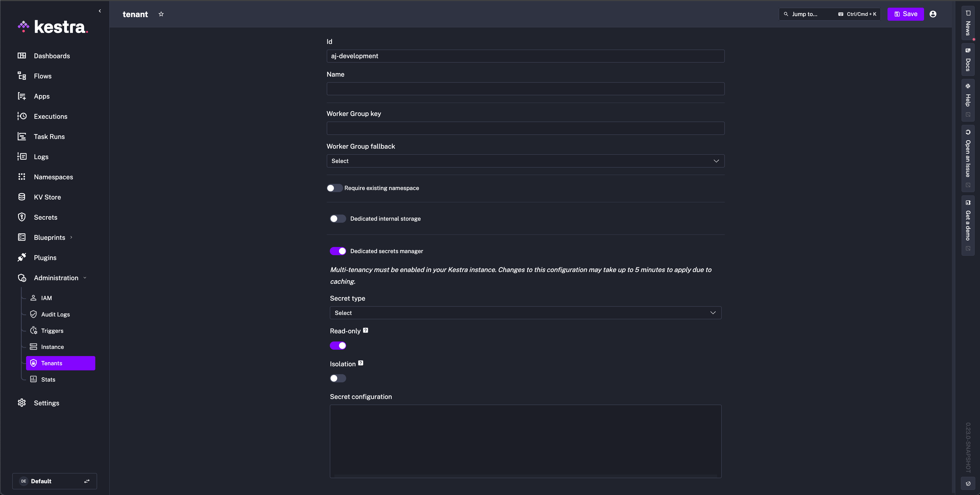This screenshot has width=980, height=495.
Task: Disable Dedicated secrets manager toggle
Action: (337, 251)
